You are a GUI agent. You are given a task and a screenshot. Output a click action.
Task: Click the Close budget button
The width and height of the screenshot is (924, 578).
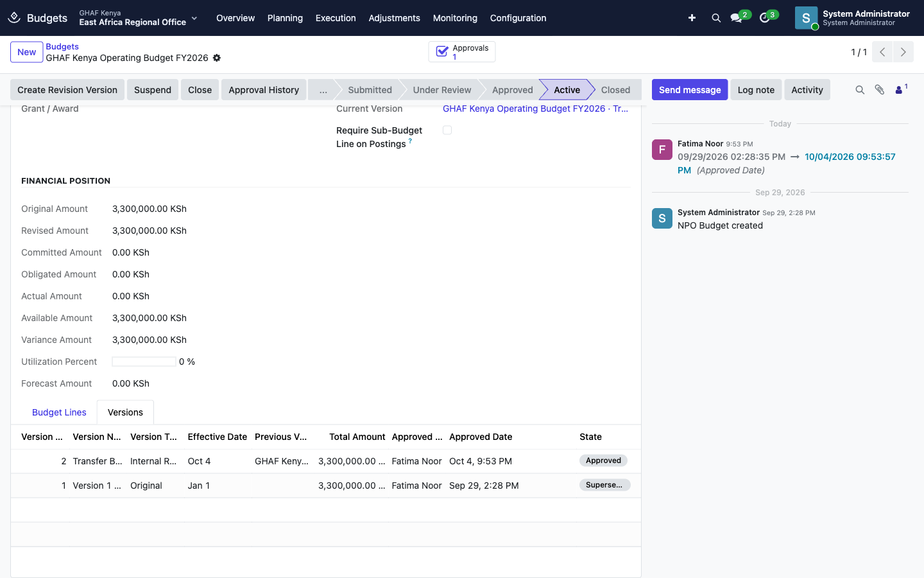coord(200,90)
